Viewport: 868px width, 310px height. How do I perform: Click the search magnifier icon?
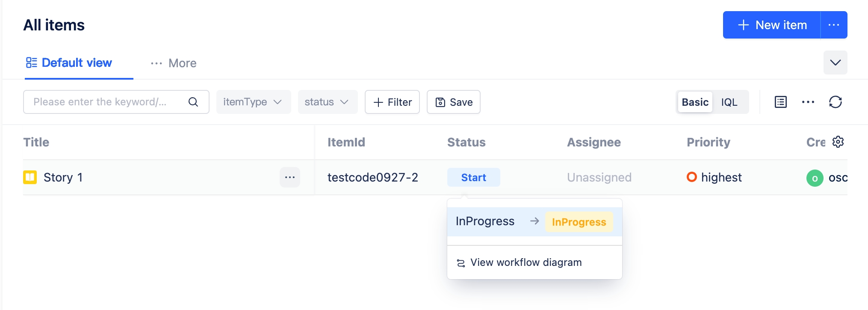pyautogui.click(x=193, y=102)
